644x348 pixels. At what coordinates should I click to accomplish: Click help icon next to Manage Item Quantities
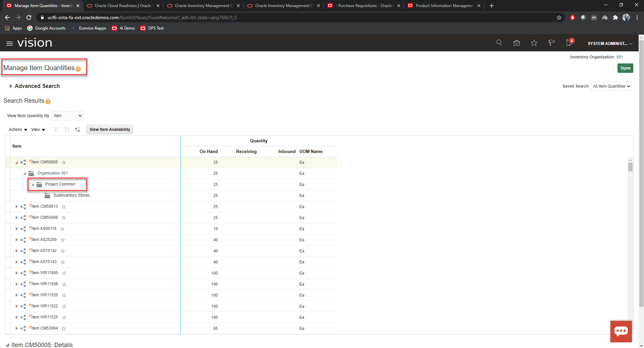click(78, 69)
